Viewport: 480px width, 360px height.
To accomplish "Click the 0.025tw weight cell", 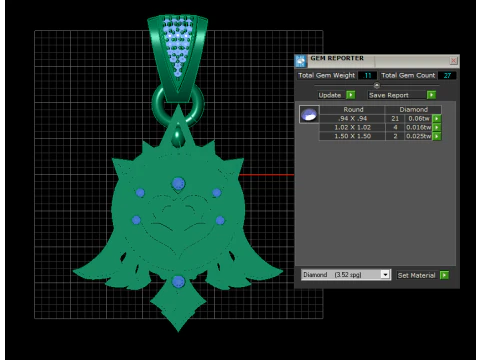I will click(419, 136).
